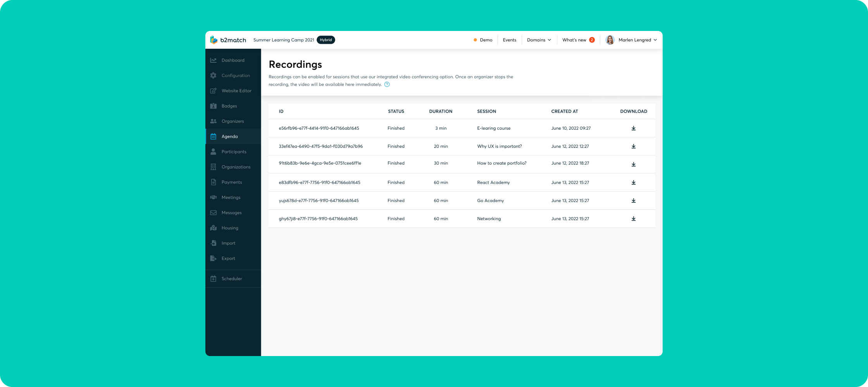
Task: Select ID e56rfb96-e77f-4414-91f0-647166ab1645
Action: pos(319,128)
